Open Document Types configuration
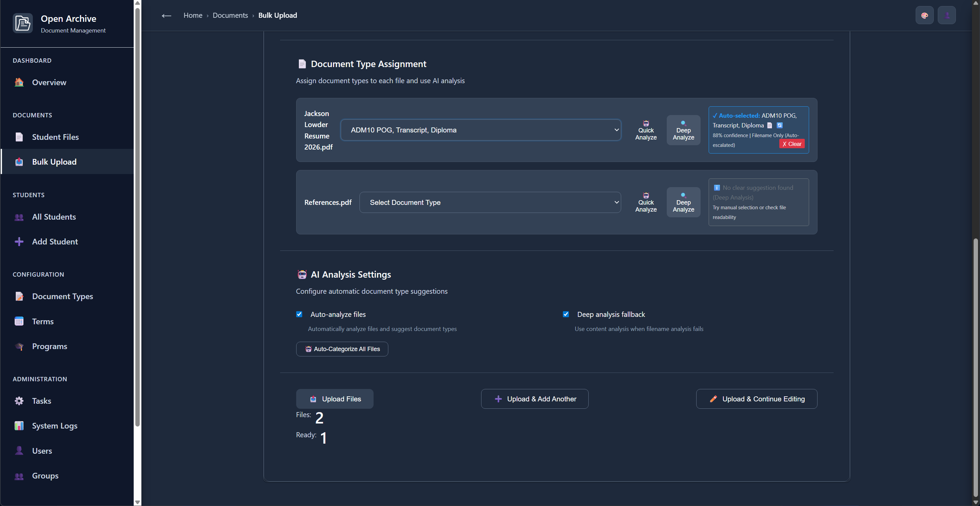This screenshot has width=980, height=506. coord(67,296)
